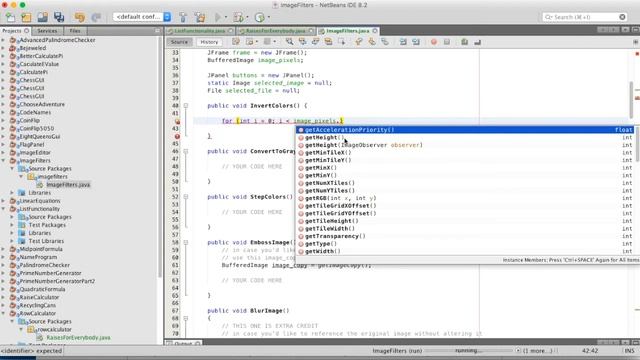Toggle code fold at ConvertToGrayscale method
The height and width of the screenshot is (360, 640).
point(186,151)
